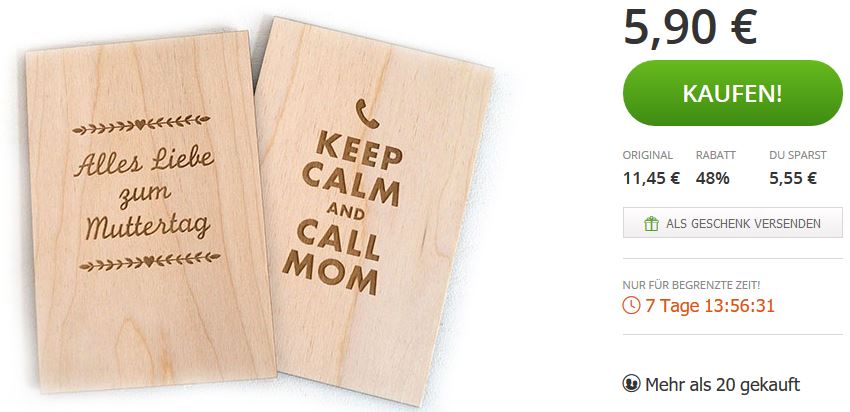This screenshot has height=412, width=850.
Task: Click the green KAUFEN! button
Action: pos(732,93)
